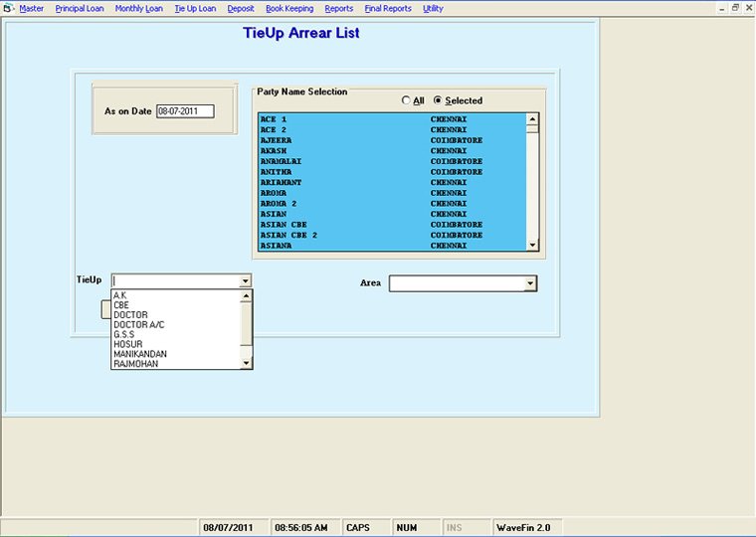Open the Tie Up Loan menu
The height and width of the screenshot is (537, 756).
[195, 8]
